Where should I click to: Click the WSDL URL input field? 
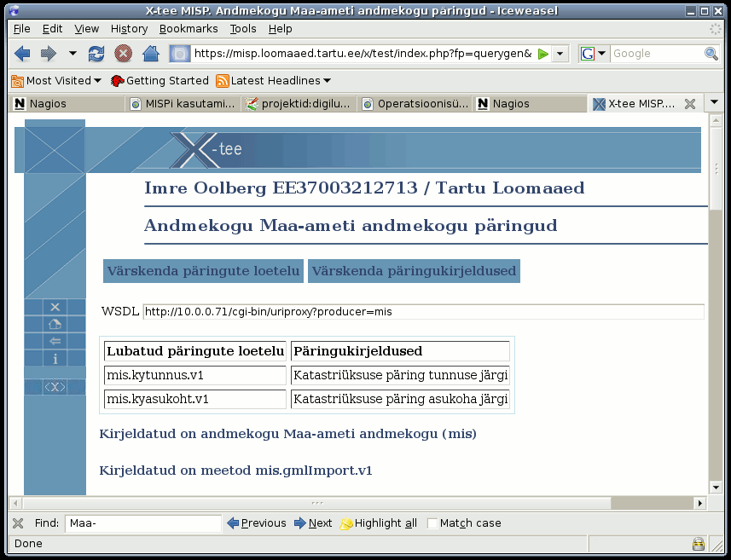pos(423,312)
